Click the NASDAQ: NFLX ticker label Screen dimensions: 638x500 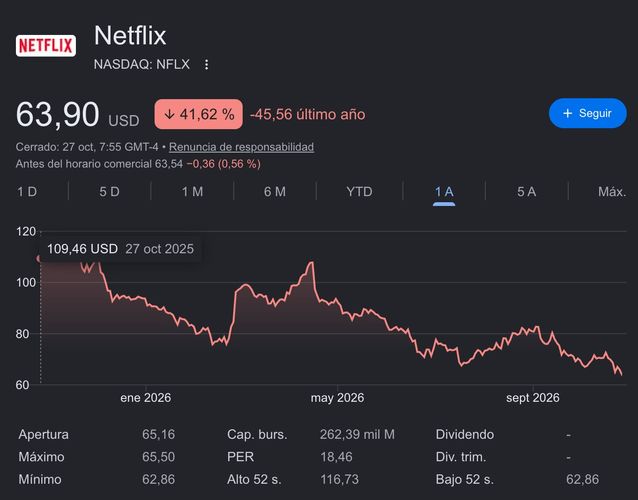click(x=142, y=64)
